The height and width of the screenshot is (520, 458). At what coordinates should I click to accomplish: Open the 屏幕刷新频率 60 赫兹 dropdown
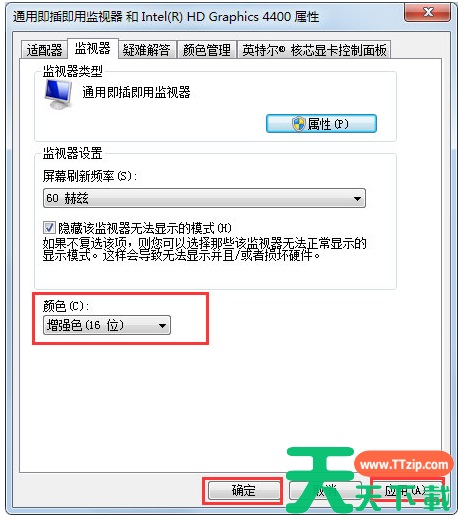(204, 198)
